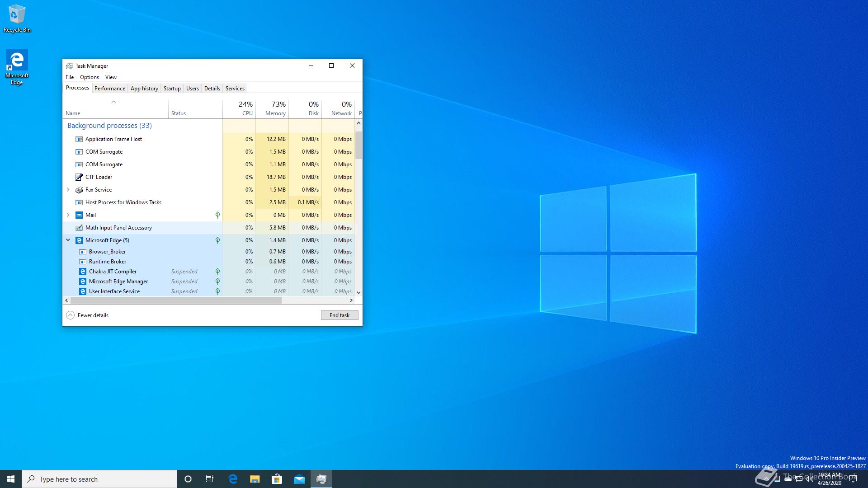Click the Mail process icon

pyautogui.click(x=79, y=215)
